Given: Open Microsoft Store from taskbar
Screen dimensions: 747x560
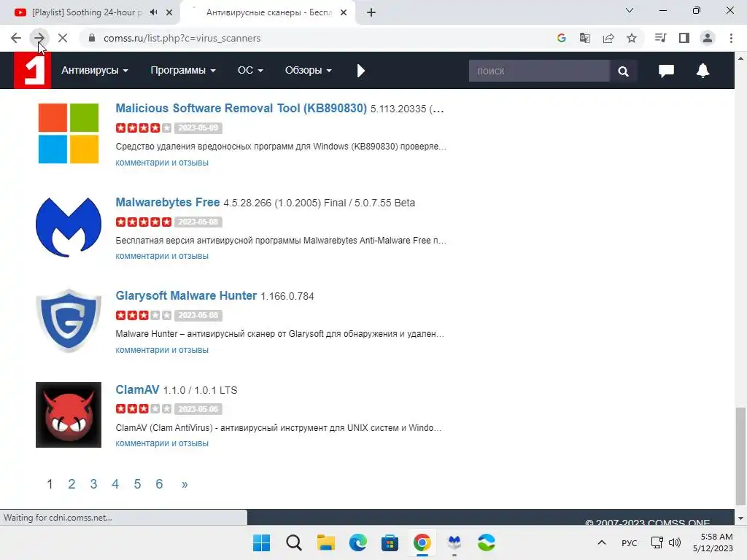Looking at the screenshot, I should pos(390,542).
